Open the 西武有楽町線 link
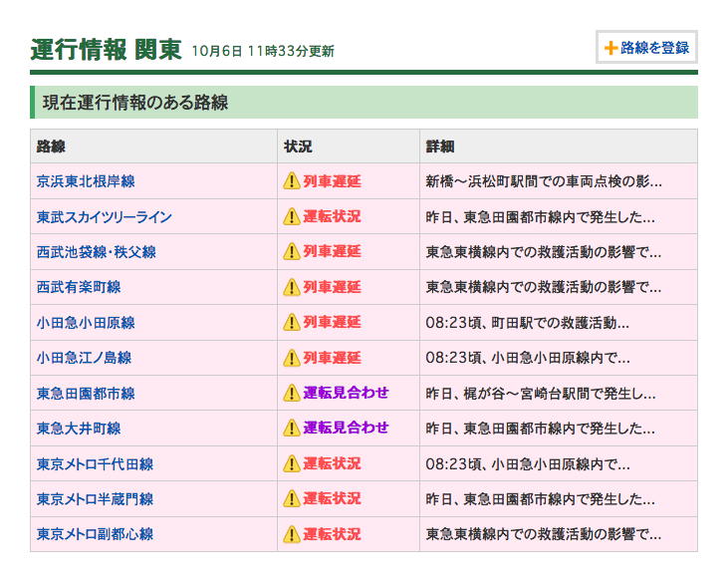 (x=79, y=287)
